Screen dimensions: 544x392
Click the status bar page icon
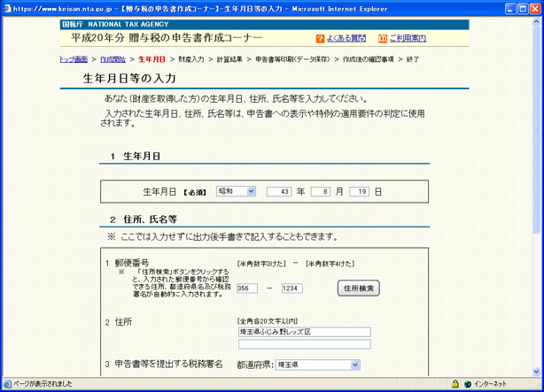click(x=7, y=384)
